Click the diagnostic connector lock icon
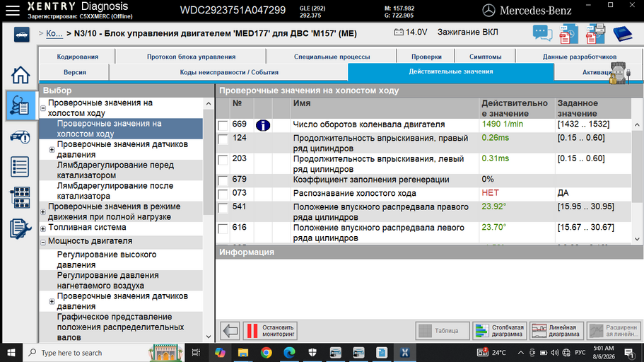644x362 pixels. tap(619, 74)
